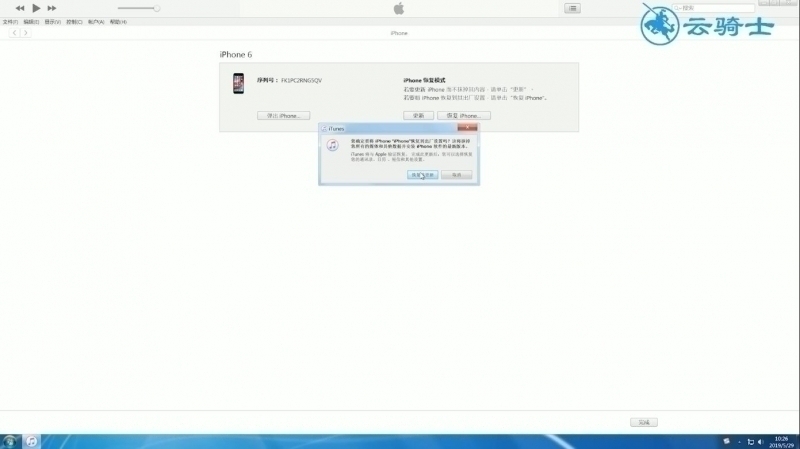This screenshot has width=800, height=449.
Task: Open the list view icon in the toolbar
Action: tap(572, 8)
